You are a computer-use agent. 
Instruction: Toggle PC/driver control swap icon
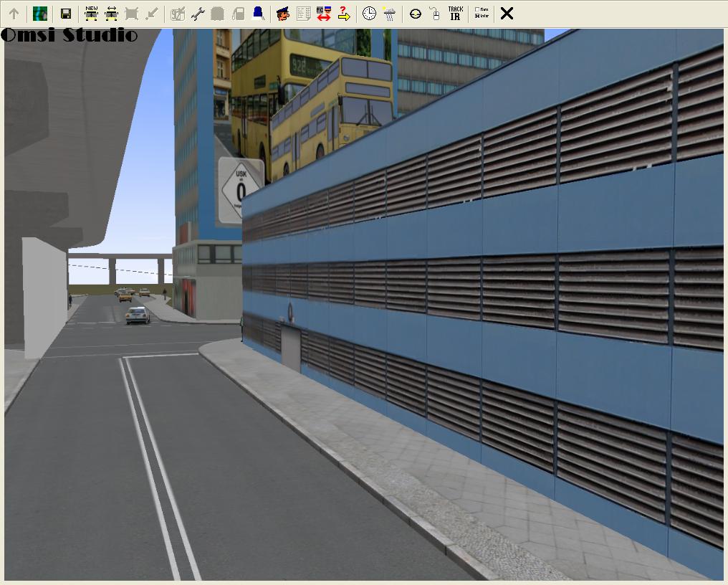click(x=324, y=13)
